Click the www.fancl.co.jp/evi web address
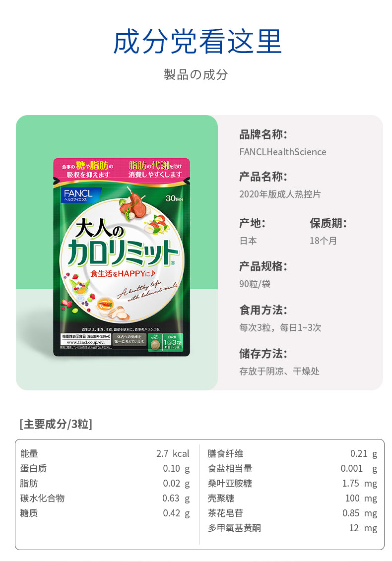392x562 pixels. [x=86, y=342]
